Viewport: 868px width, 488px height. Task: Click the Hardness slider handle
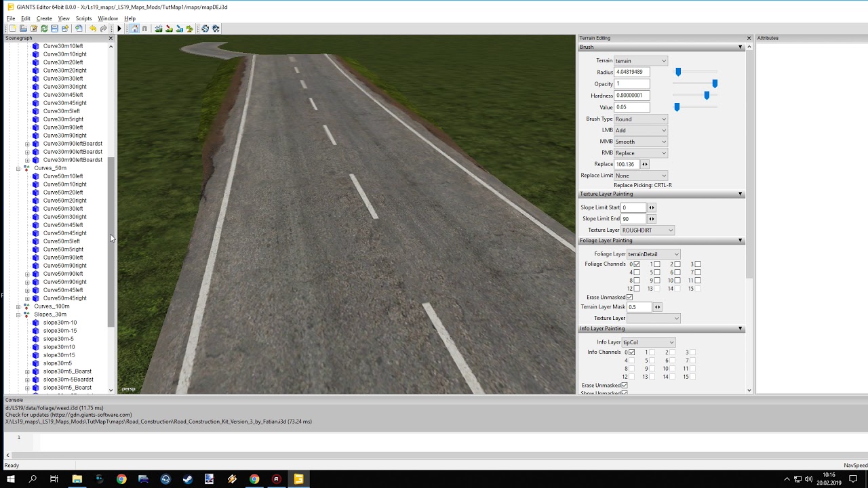pos(707,96)
